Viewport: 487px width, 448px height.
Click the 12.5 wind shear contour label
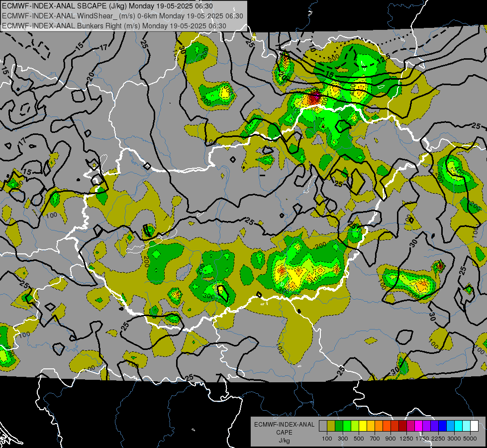point(385,58)
